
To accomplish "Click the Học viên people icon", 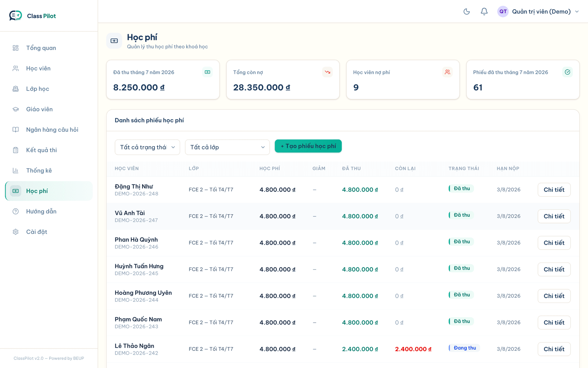I will (15, 68).
